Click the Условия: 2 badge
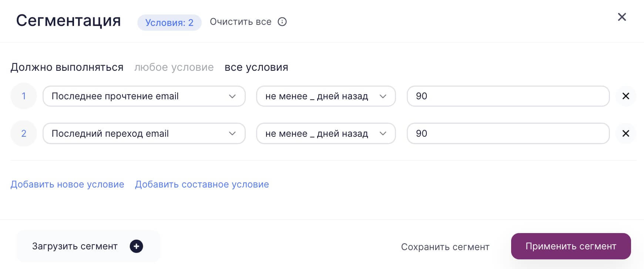Screen dimensions: 644x269 tap(169, 23)
